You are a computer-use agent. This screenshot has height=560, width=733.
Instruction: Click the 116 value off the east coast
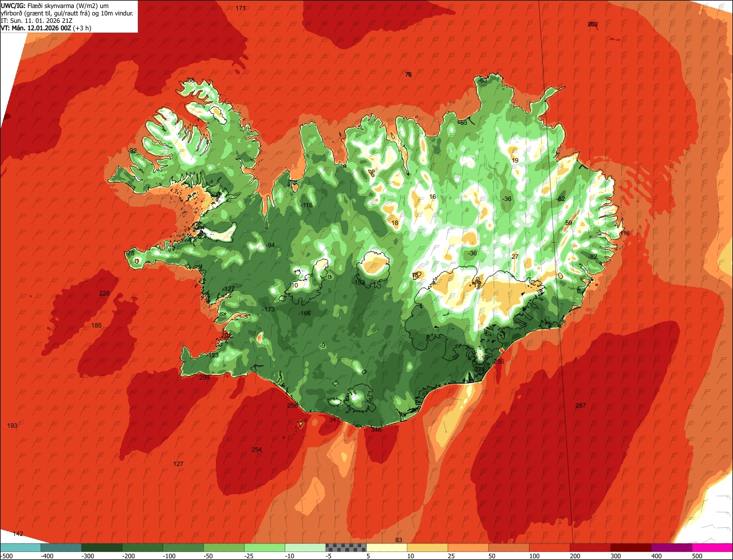(624, 233)
